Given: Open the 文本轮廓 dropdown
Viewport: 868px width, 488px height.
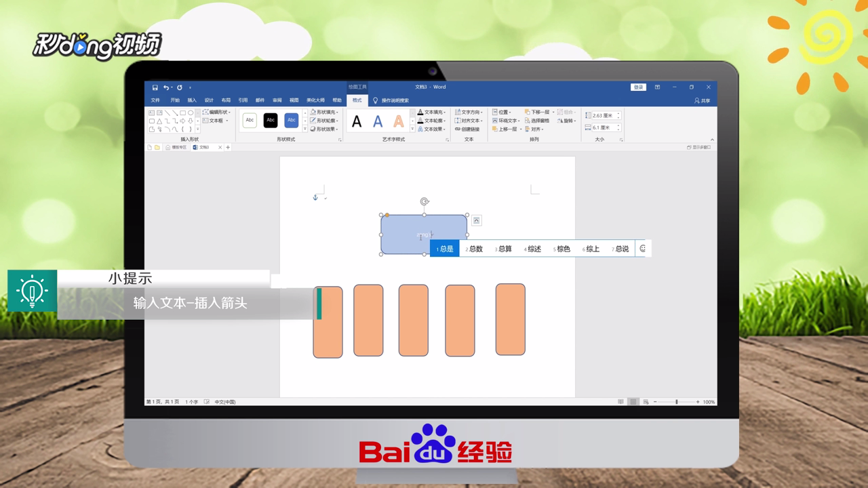Looking at the screenshot, I should click(431, 121).
